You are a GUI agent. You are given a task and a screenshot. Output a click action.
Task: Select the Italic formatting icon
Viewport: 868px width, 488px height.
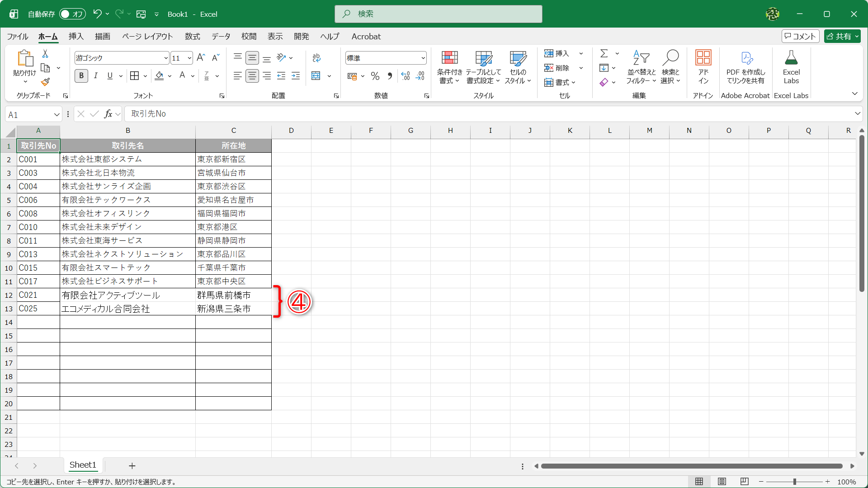pyautogui.click(x=95, y=76)
